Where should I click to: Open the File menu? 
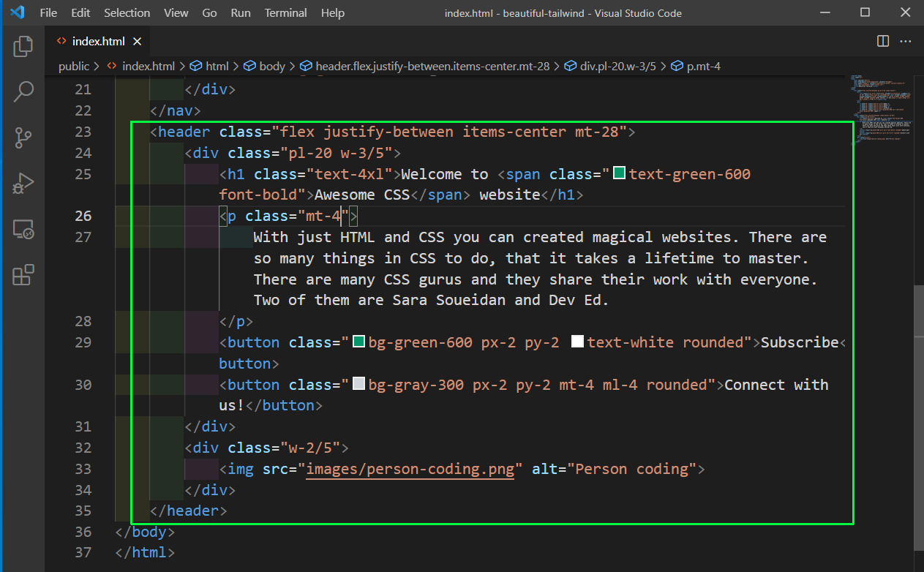click(48, 13)
